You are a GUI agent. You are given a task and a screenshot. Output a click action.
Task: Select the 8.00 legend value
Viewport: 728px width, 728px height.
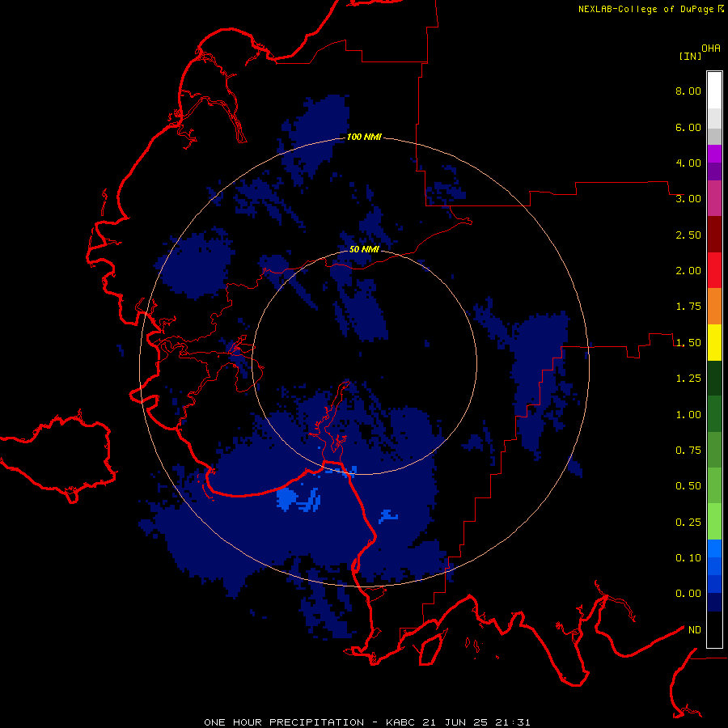[x=688, y=91]
